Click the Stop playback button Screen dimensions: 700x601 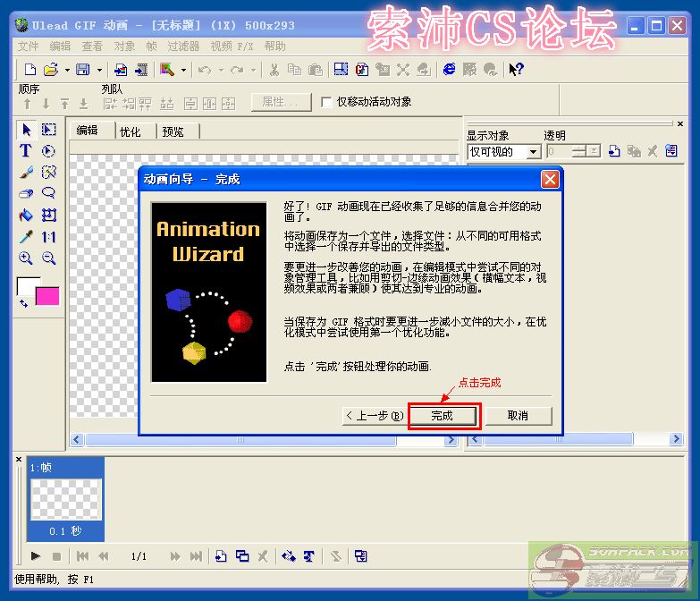(56, 556)
